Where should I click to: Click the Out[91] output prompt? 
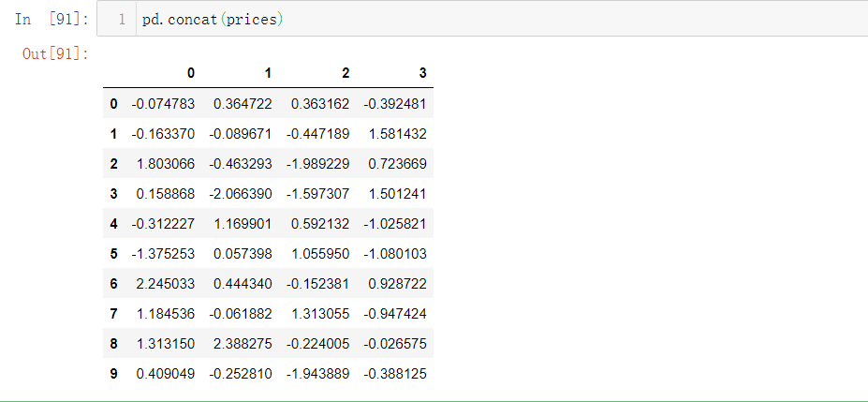55,53
